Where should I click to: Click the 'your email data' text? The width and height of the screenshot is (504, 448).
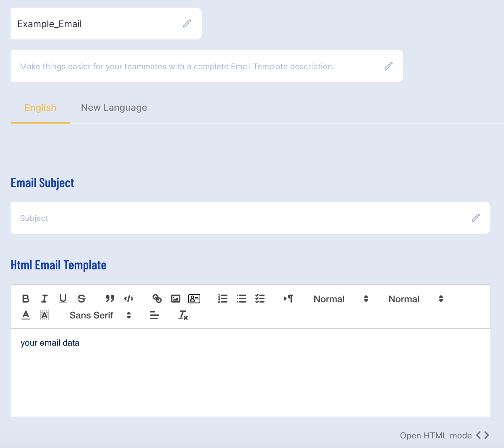(x=50, y=343)
